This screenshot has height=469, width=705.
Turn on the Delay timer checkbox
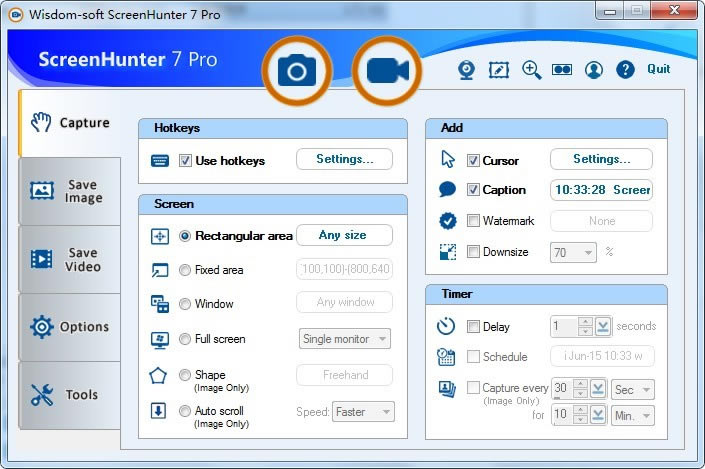point(474,326)
